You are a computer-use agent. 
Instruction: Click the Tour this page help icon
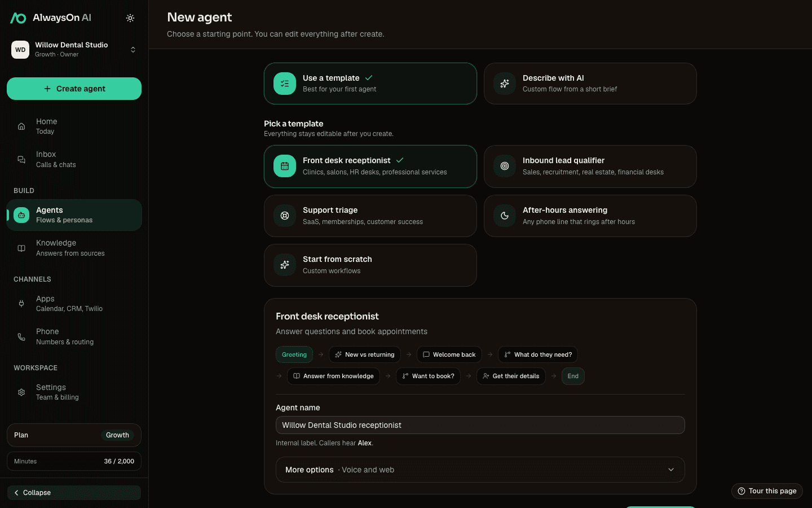click(x=742, y=491)
